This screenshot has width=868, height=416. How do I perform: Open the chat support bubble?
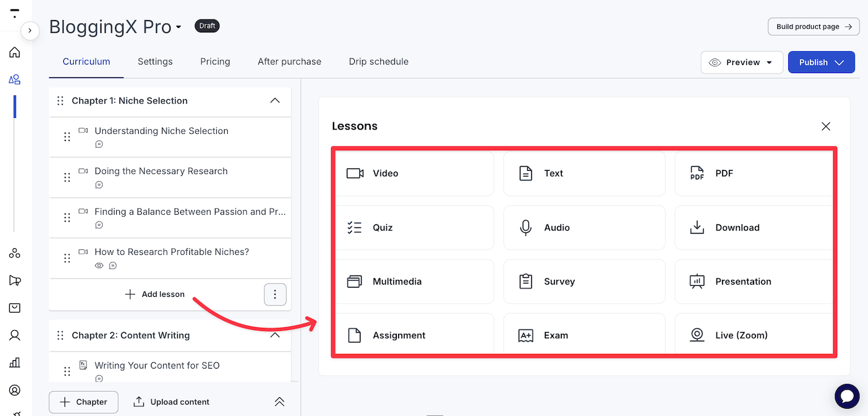click(847, 397)
